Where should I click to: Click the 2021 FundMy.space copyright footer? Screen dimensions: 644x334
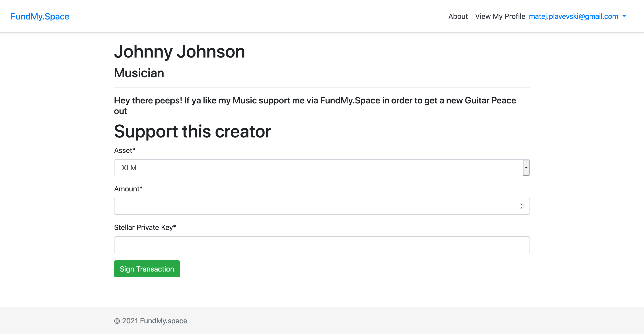point(150,321)
